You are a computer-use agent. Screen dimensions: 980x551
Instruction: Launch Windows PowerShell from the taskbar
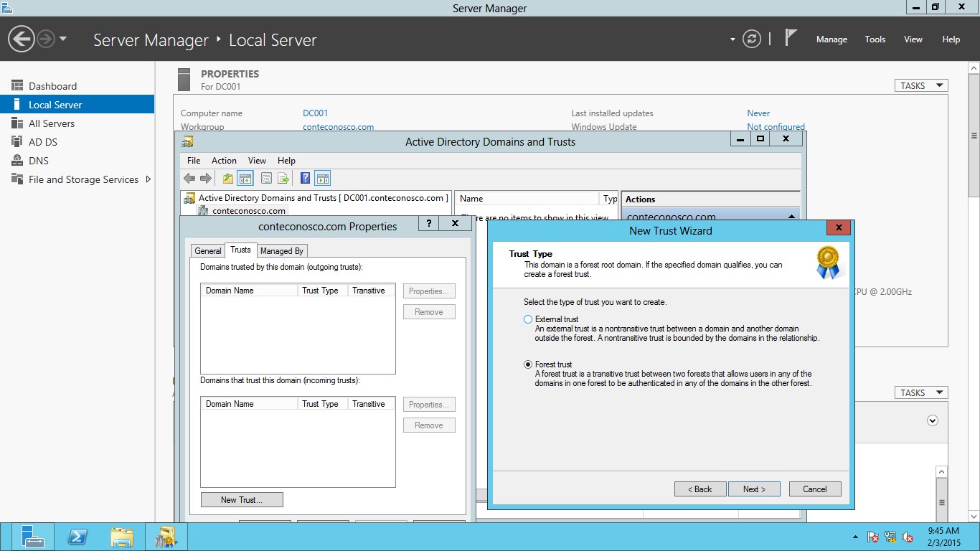pyautogui.click(x=78, y=536)
